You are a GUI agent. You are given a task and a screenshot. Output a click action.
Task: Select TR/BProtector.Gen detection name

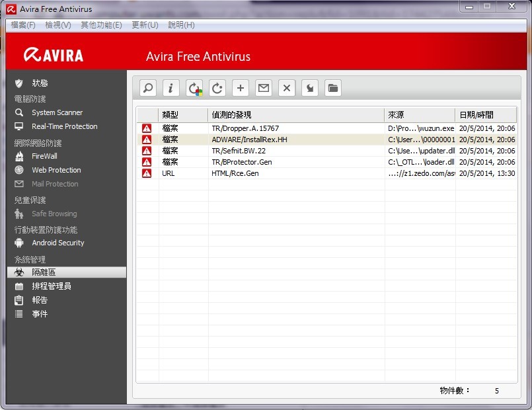click(x=242, y=162)
